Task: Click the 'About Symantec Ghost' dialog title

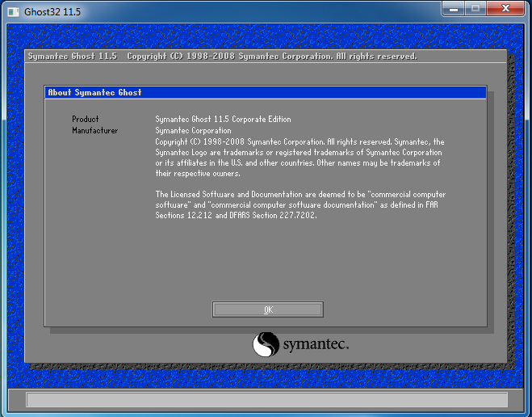Action: (x=94, y=92)
